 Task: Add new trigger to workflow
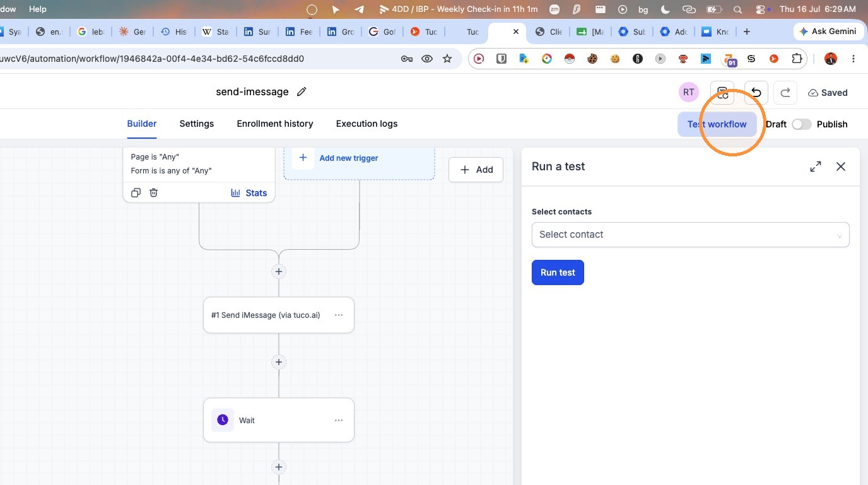[348, 158]
